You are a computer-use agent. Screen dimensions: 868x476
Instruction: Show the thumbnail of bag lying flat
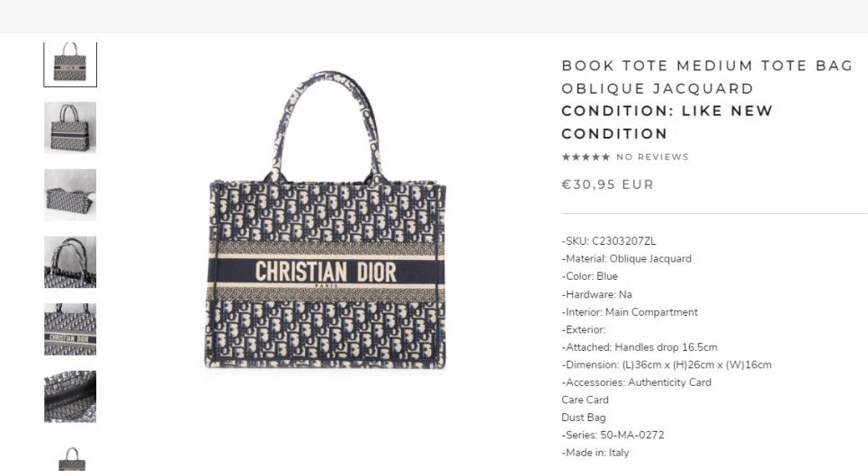coord(70,195)
